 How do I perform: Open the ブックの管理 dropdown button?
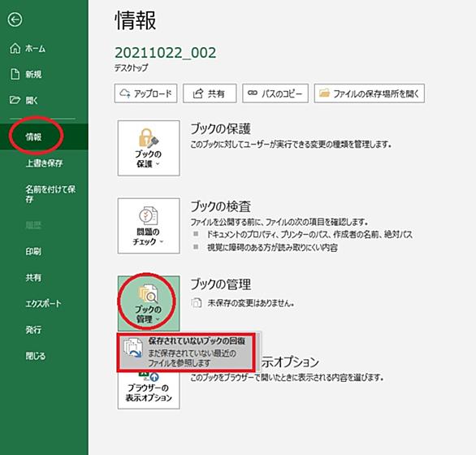click(x=149, y=303)
